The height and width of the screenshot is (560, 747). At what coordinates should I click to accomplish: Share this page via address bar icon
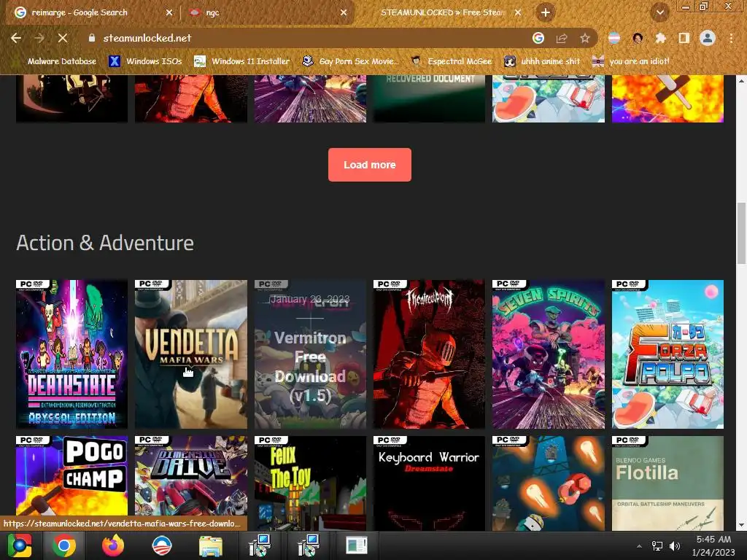562,38
